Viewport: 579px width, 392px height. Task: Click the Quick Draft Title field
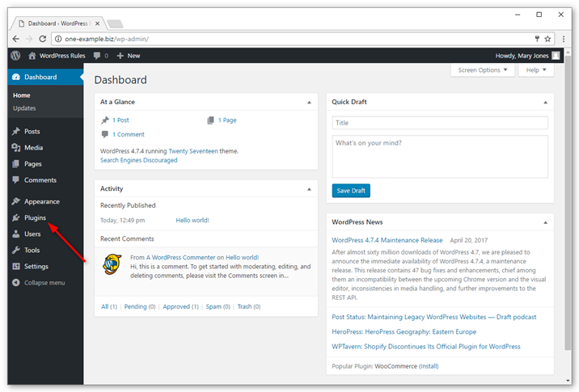[x=440, y=123]
